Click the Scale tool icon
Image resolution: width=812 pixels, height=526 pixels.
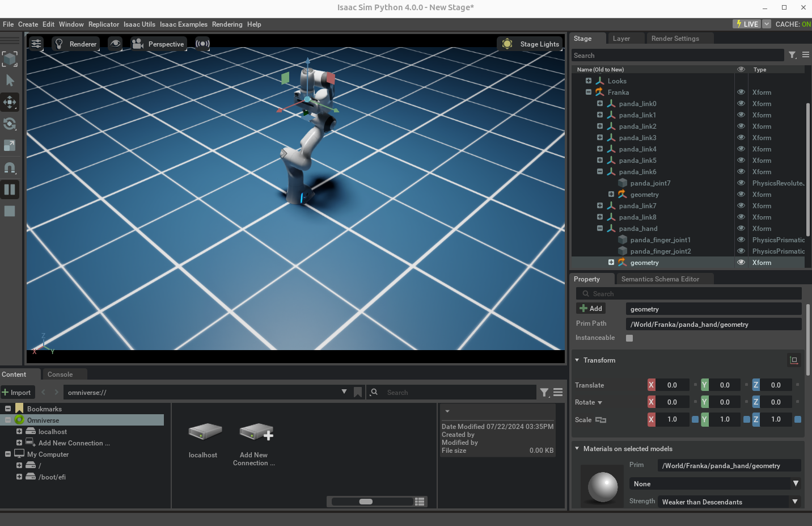tap(10, 146)
